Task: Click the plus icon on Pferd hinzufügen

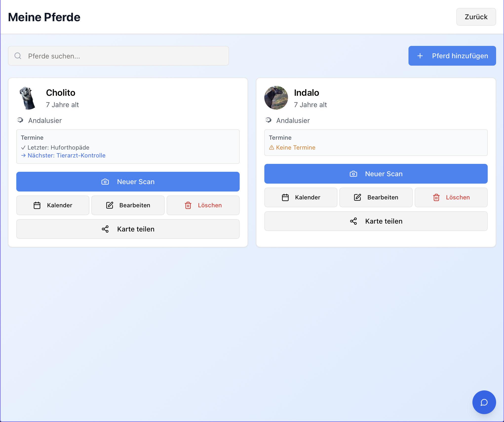Action: coord(420,56)
